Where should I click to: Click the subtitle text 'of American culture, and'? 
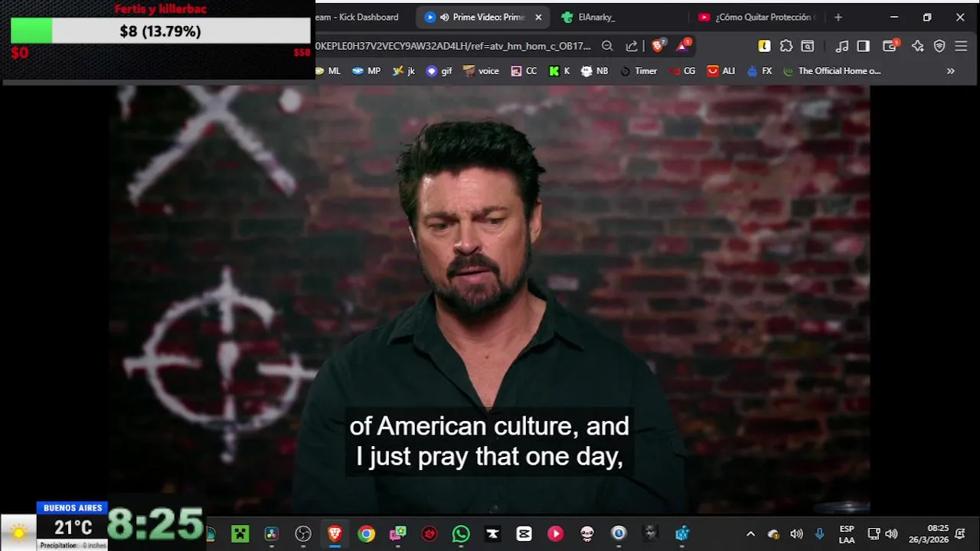click(489, 426)
